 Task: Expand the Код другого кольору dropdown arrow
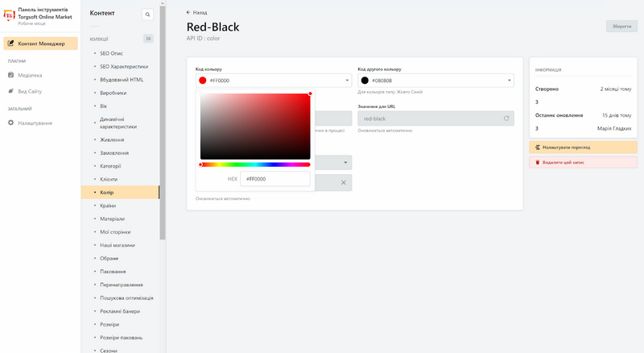click(510, 81)
